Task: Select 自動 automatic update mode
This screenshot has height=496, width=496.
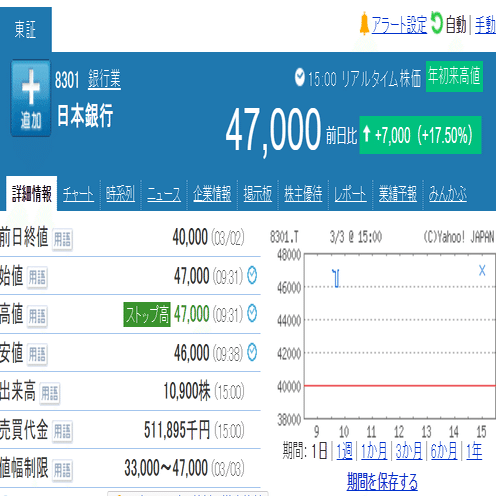Action: tap(456, 25)
